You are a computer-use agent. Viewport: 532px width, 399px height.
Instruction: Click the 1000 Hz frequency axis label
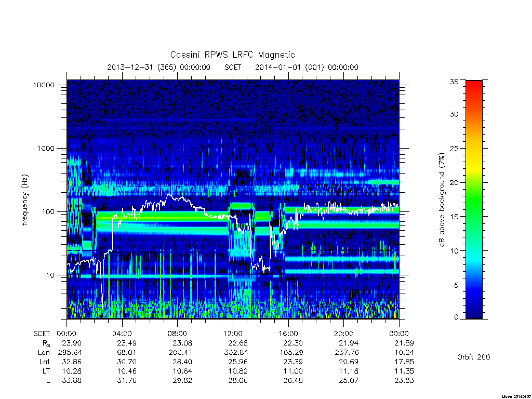pos(46,148)
